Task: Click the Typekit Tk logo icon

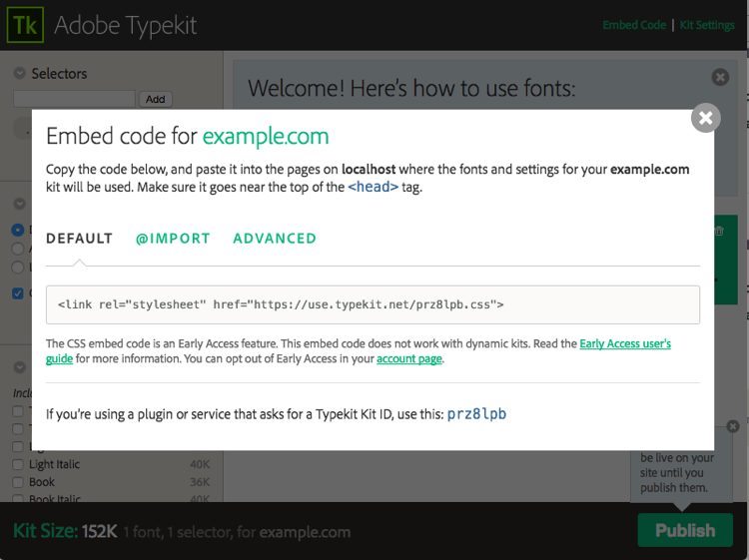Action: [x=25, y=25]
